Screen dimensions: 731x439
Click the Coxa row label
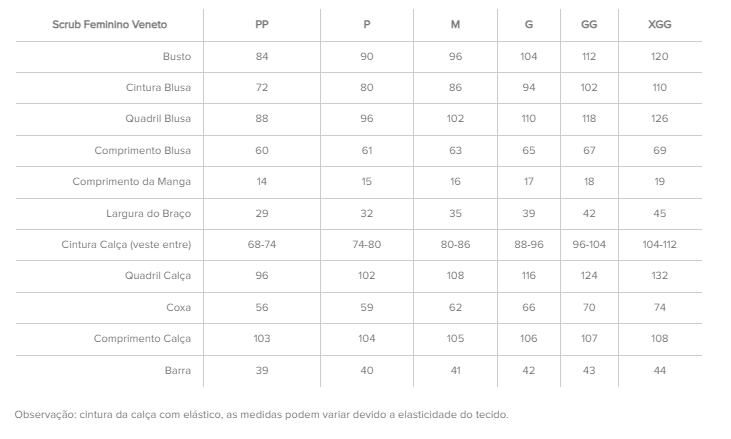click(179, 308)
